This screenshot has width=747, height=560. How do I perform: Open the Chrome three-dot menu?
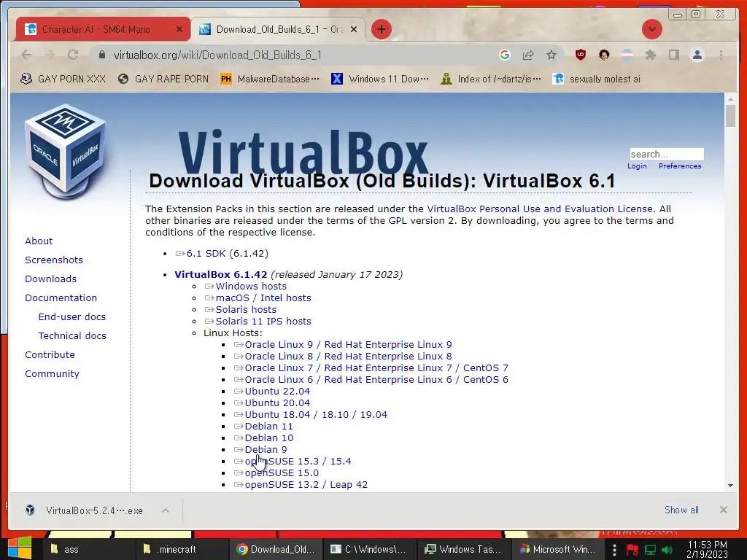(721, 55)
